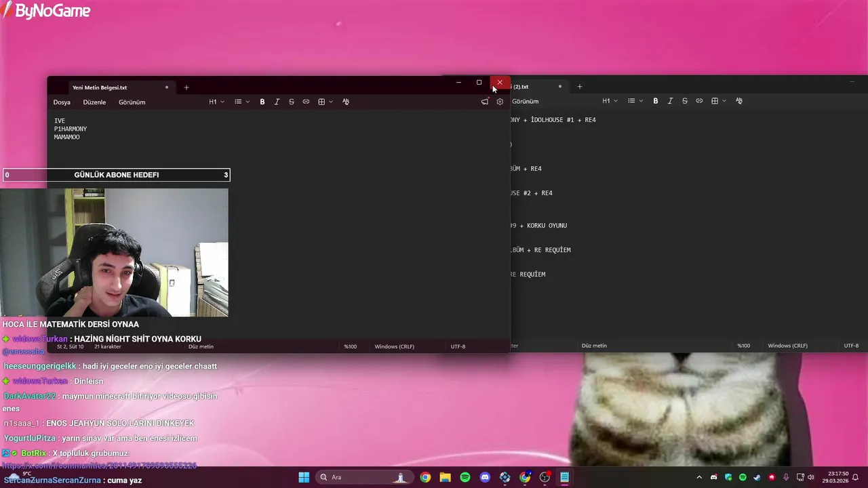Click Windows (CRLF) in back Notepad status bar
The height and width of the screenshot is (488, 868).
[787, 346]
